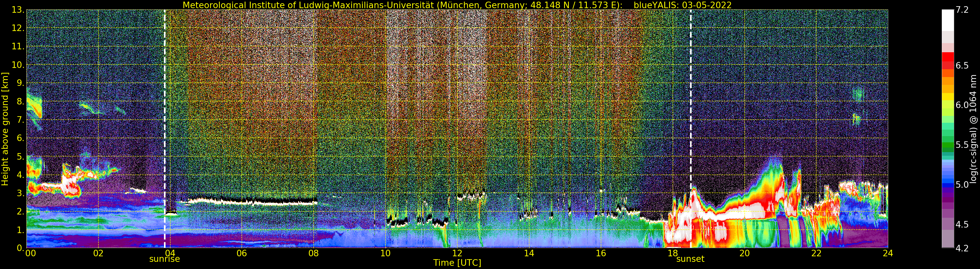Image resolution: width=980 pixels, height=269 pixels.
Task: Click the '10' time tick label
Action: (385, 253)
